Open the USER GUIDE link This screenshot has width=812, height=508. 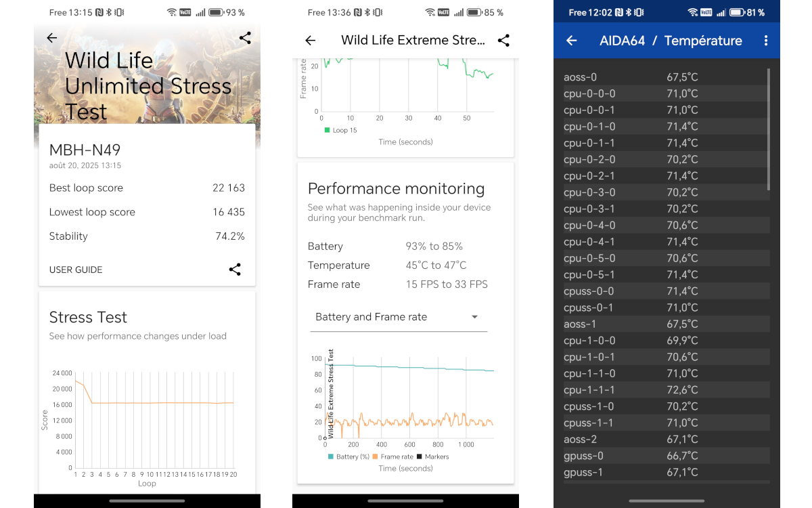75,270
